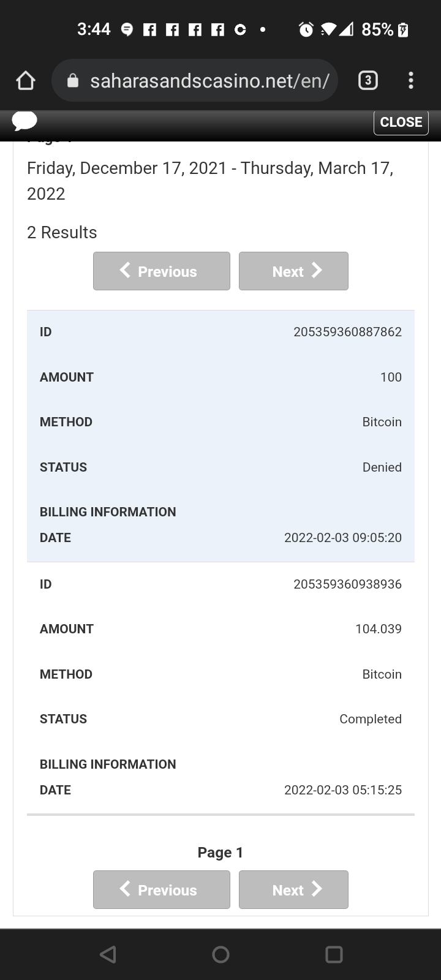Open the browser three-dot menu

410,80
